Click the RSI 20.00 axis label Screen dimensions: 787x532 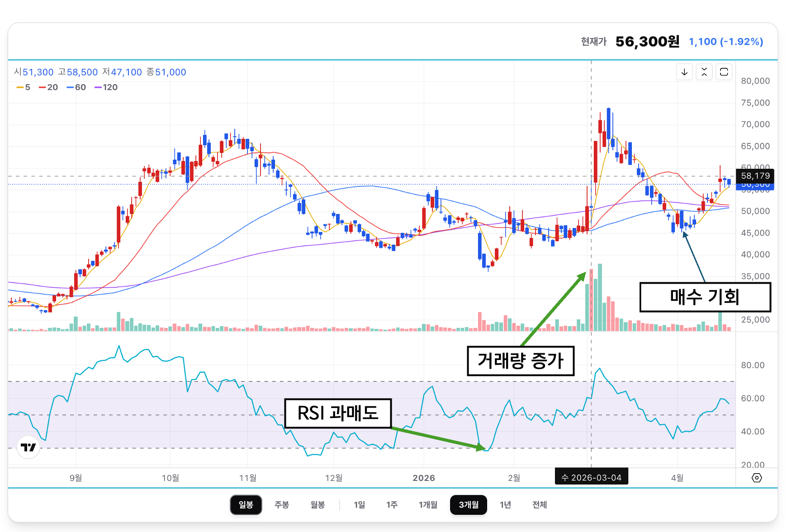[753, 465]
